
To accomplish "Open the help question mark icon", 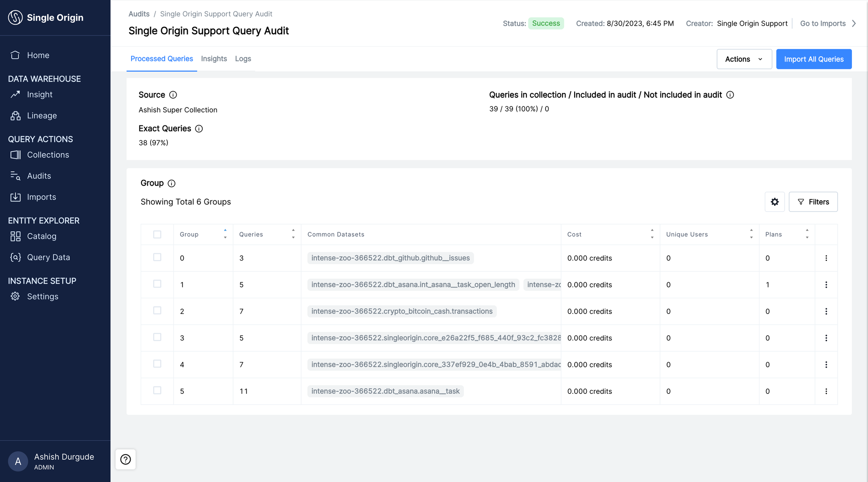I will pos(125,459).
